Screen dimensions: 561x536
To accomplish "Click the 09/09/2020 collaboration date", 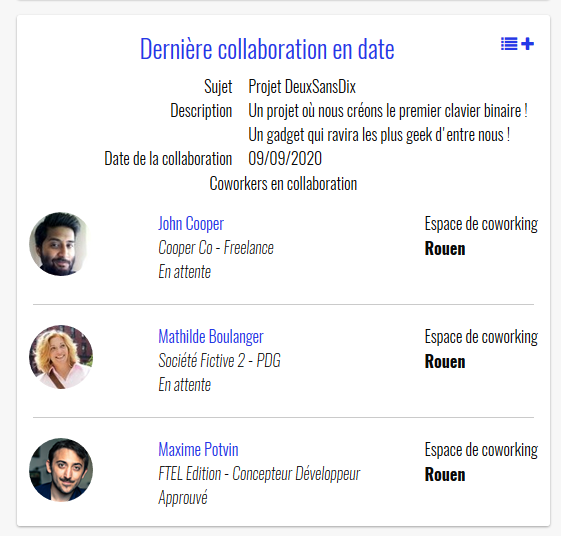I will pos(285,159).
